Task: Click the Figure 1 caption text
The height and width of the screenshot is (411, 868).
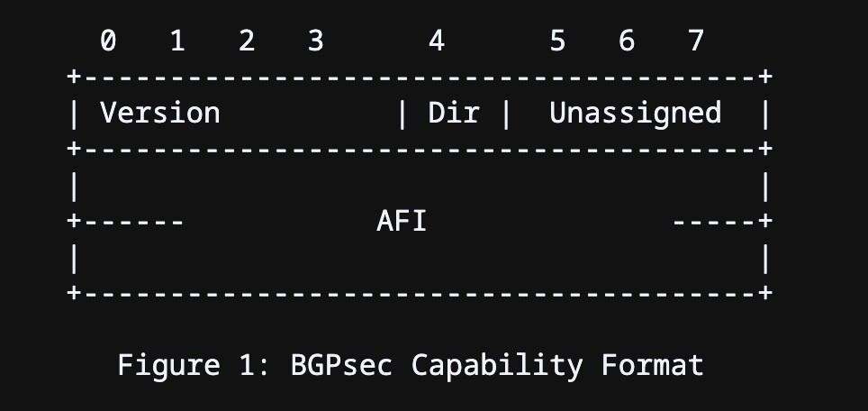Action: 411,366
